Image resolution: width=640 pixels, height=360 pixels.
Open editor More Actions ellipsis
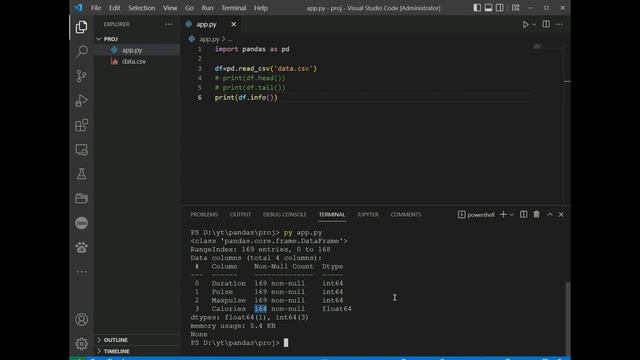coord(559,24)
